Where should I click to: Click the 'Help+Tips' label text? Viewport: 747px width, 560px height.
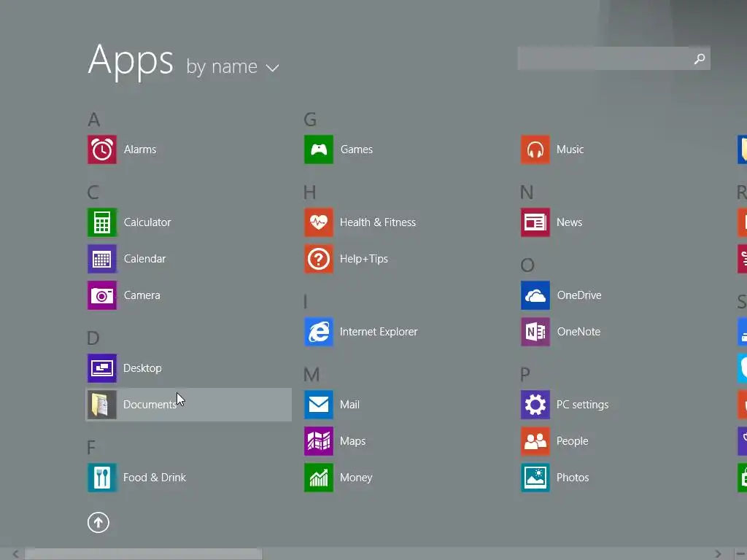coord(364,259)
